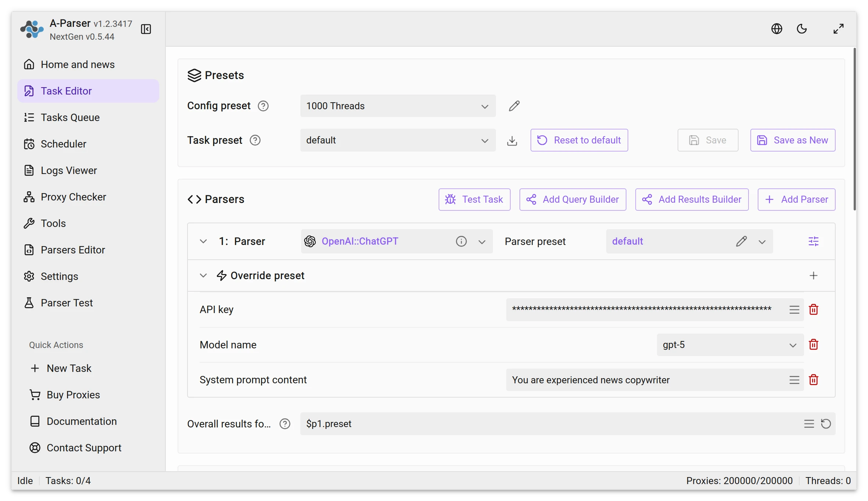Collapse the 1: Parser section chevron

pos(203,241)
